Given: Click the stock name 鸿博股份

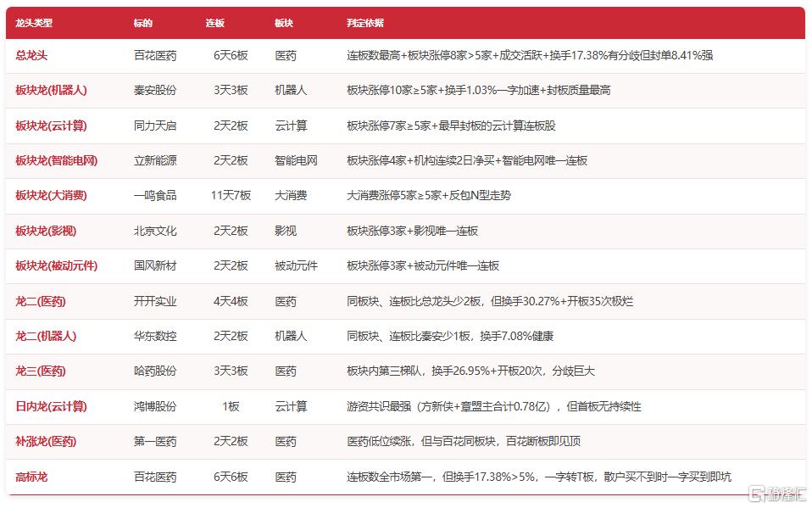Looking at the screenshot, I should pyautogui.click(x=155, y=407).
